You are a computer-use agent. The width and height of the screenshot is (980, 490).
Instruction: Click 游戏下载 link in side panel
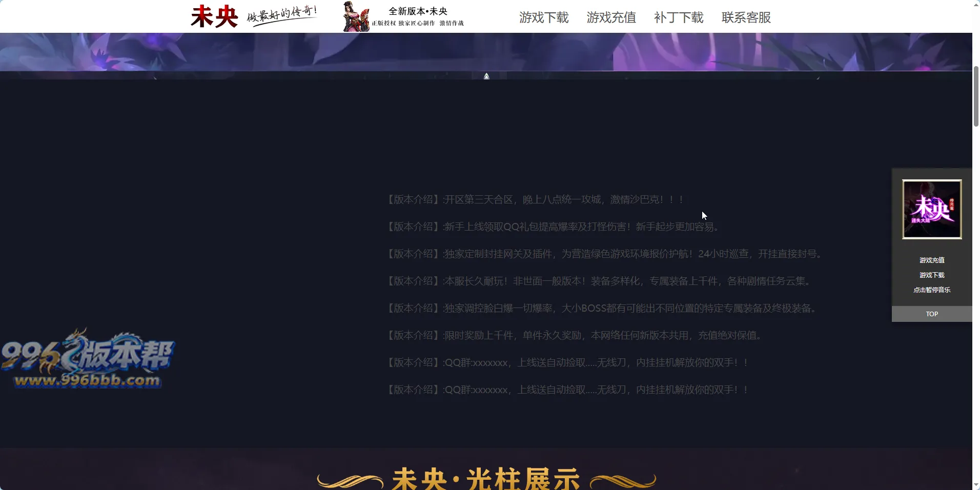pyautogui.click(x=932, y=275)
